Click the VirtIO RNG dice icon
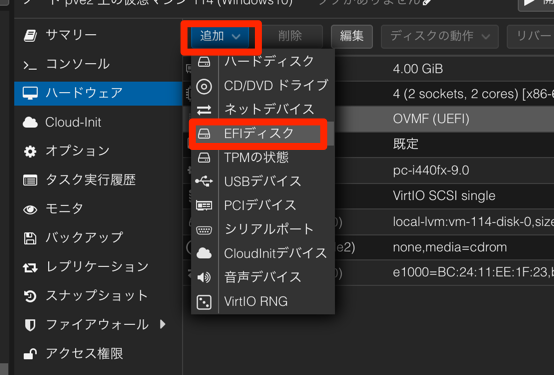Screen dimensions: 554x375 204,302
